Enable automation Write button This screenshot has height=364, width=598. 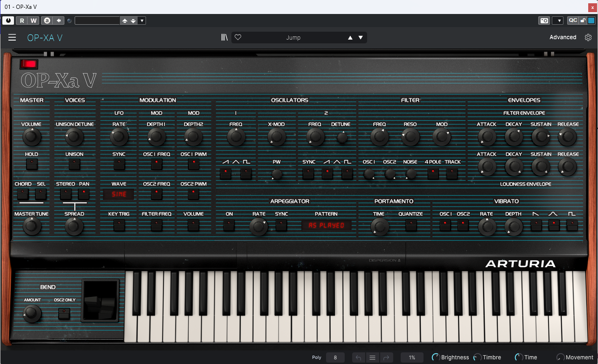[34, 21]
